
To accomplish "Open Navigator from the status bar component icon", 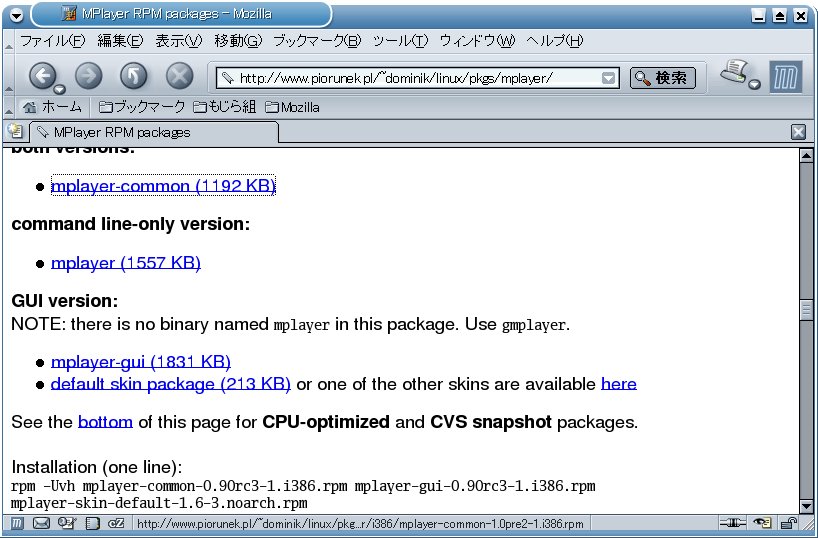I will [17, 522].
